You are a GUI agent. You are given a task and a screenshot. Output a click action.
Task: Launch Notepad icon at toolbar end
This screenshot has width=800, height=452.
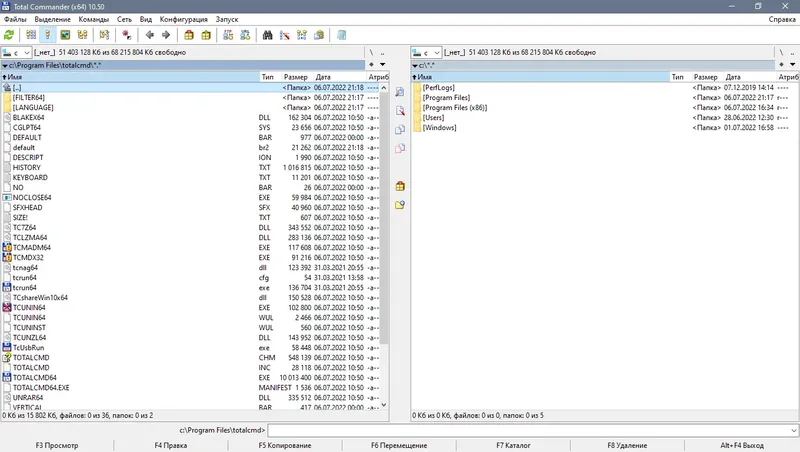point(341,35)
